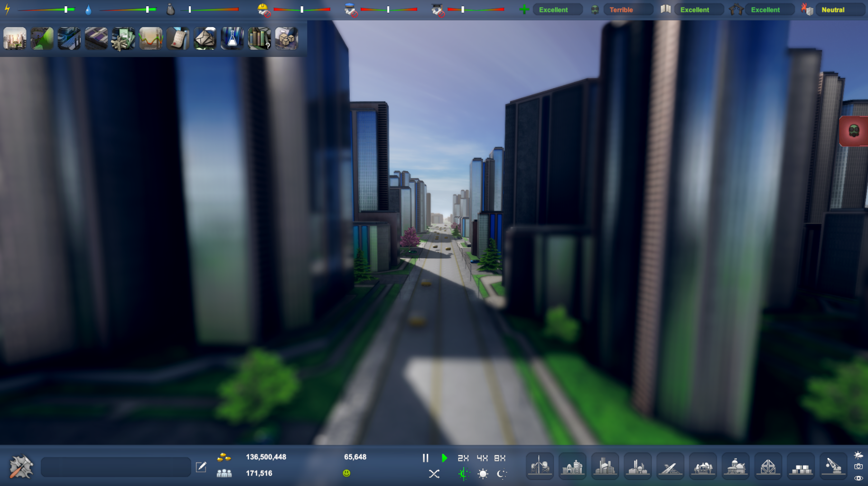Image resolution: width=868 pixels, height=486 pixels.
Task: Open the envelopes messages icon
Action: [x=205, y=38]
